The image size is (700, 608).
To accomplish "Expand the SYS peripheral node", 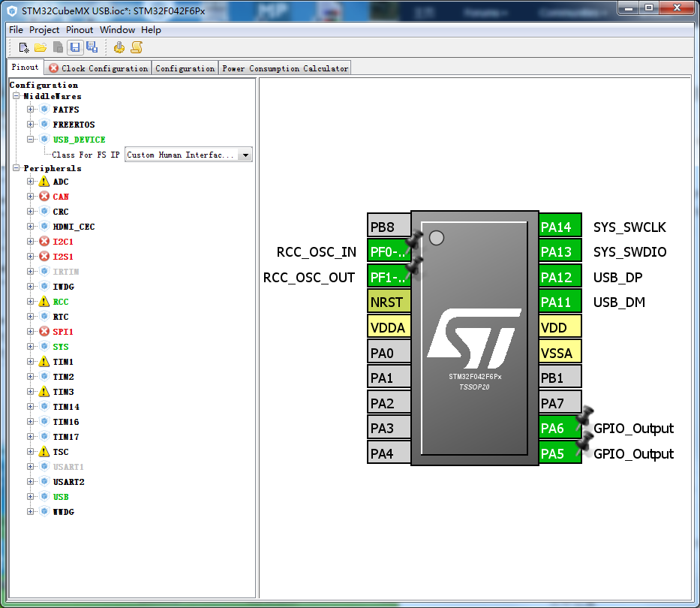I will coord(30,347).
